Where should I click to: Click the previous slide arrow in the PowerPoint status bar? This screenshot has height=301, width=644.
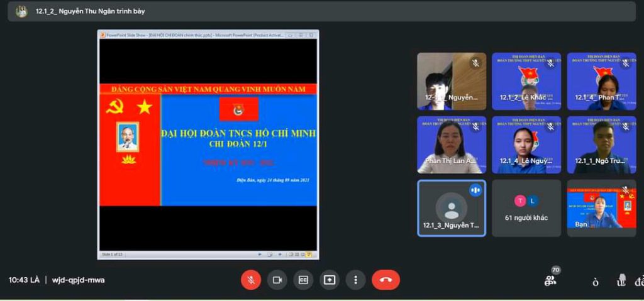(260, 254)
